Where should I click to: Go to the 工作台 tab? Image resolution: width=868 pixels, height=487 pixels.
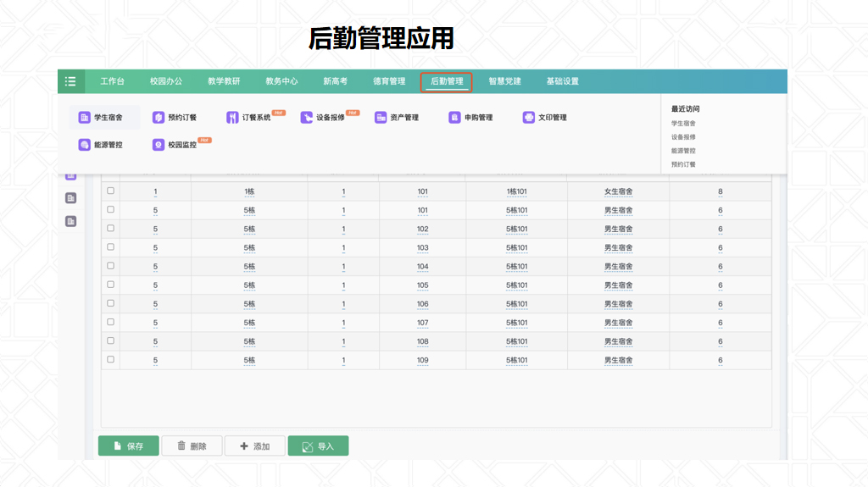pos(112,81)
